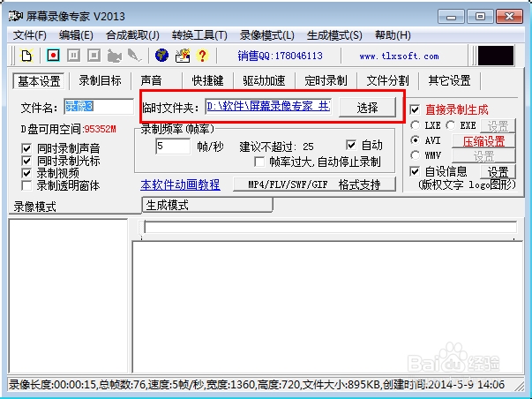Viewport: 532px width, 399px height.
Task: Enable 帧率过大,自动停止录制 checkbox
Action: (259, 162)
